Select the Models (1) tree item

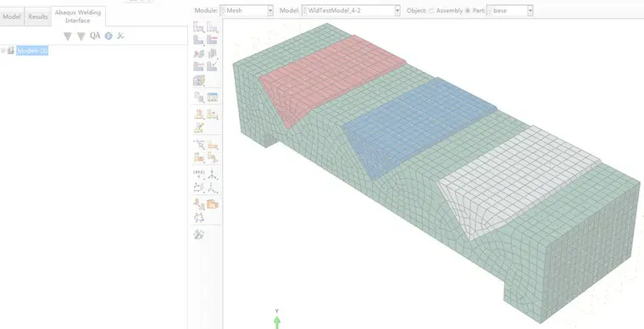[32, 51]
